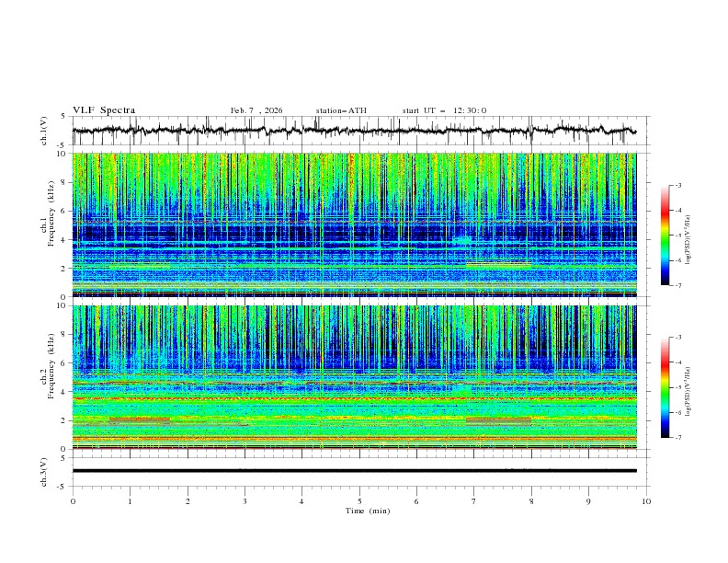Click the time-axis tick label "0"
The height and width of the screenshot is (563, 728).
[x=73, y=501]
